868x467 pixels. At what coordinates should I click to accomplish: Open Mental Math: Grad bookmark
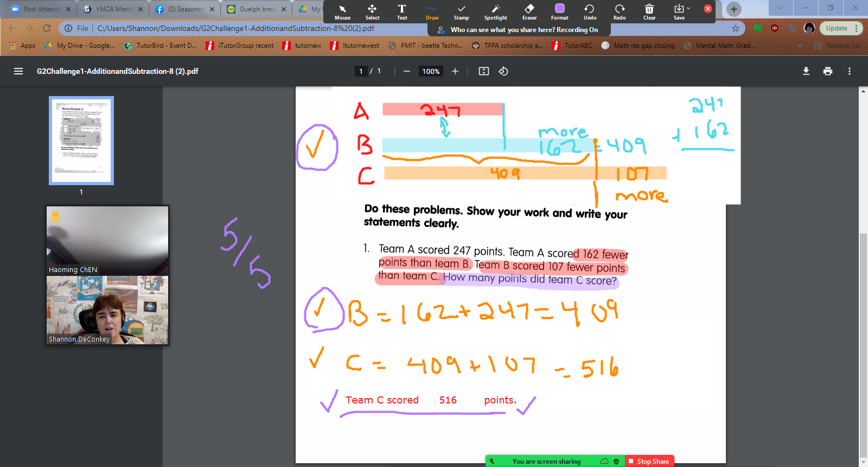coord(719,46)
